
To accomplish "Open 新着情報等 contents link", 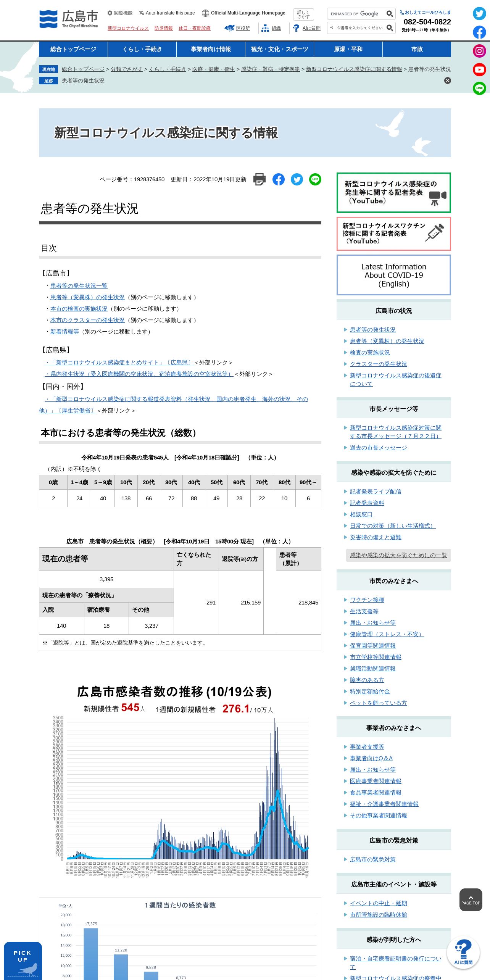I will (x=64, y=332).
